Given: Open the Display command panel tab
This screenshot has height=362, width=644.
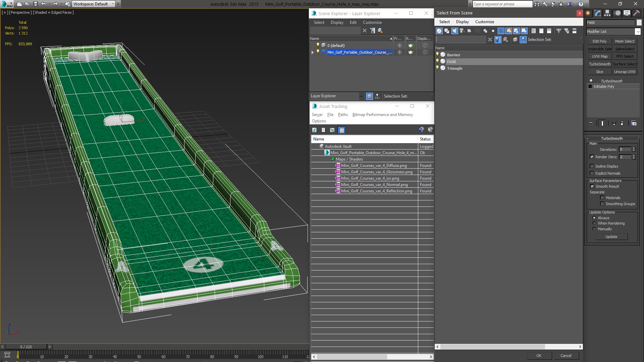Looking at the screenshot, I should [627, 13].
